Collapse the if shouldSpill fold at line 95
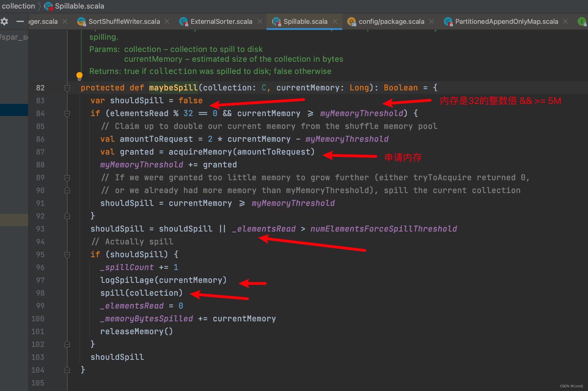 coord(67,255)
